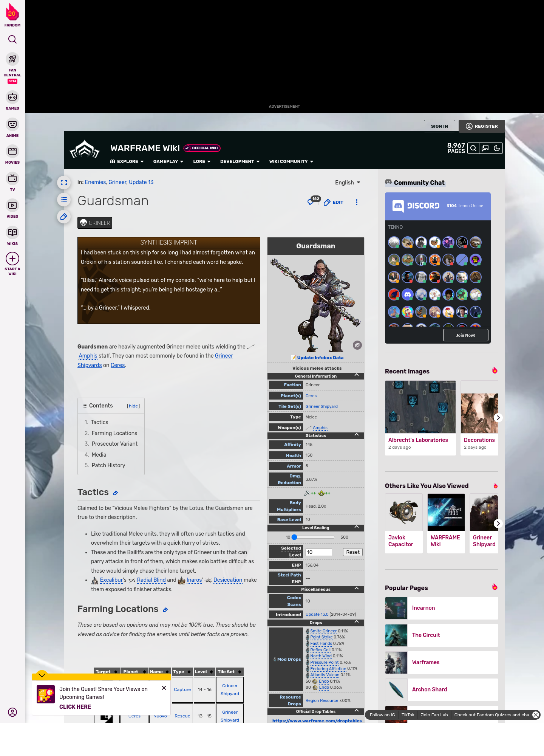The height and width of the screenshot is (756, 544).
Task: Click the wiki header search icon
Action: [x=473, y=148]
